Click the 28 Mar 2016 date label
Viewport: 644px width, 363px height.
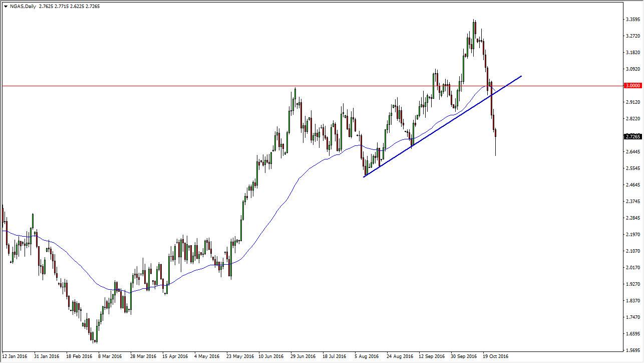pyautogui.click(x=143, y=357)
